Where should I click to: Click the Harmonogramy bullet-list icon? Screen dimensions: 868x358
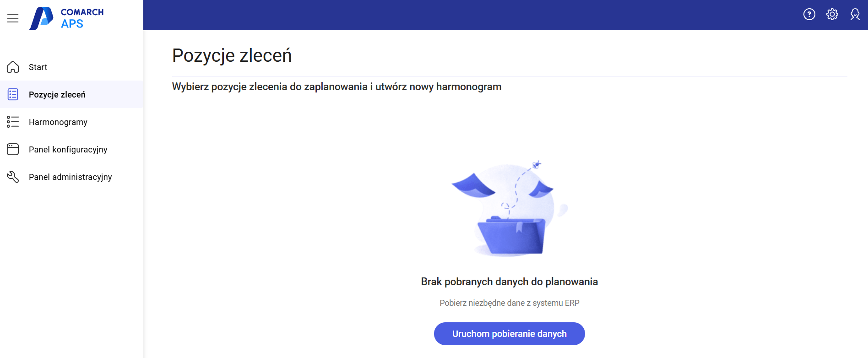(x=13, y=122)
